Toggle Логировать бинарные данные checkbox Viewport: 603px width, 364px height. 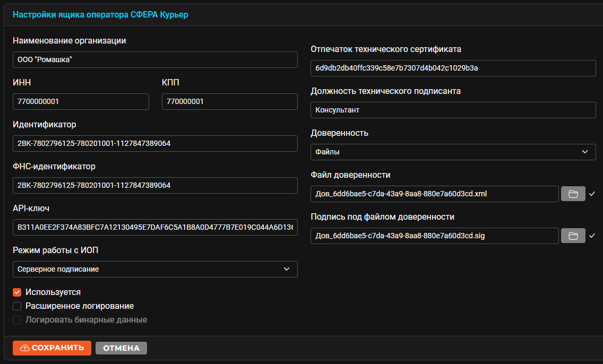tap(17, 320)
